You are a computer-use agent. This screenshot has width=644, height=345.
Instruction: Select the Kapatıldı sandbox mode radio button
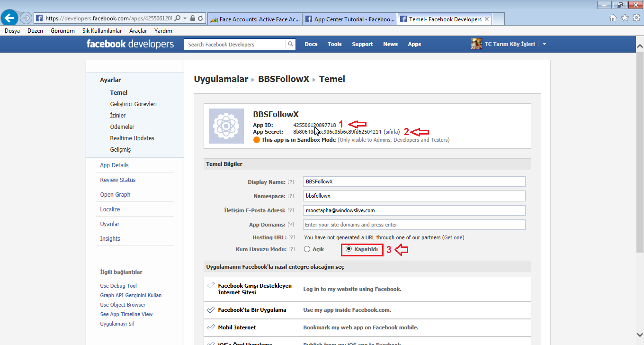(x=349, y=249)
